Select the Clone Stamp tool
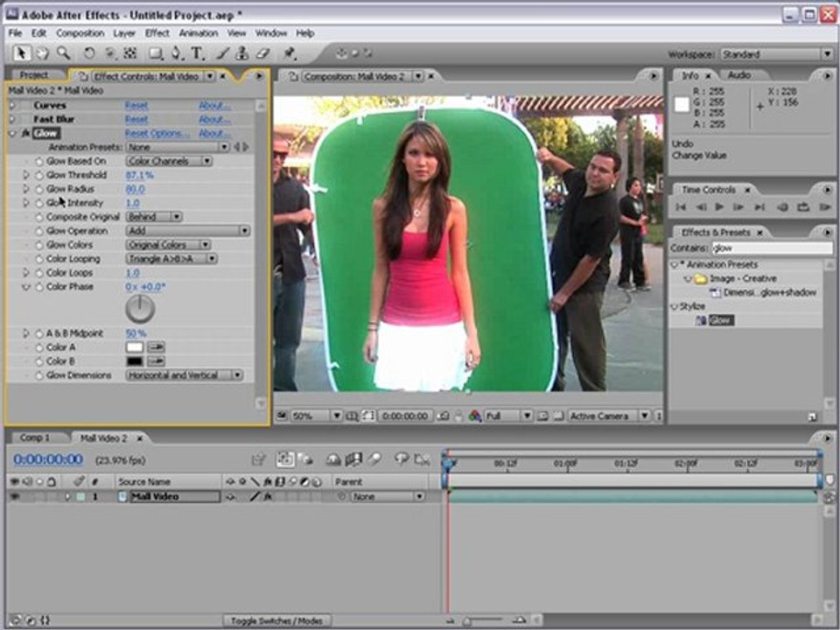The height and width of the screenshot is (630, 840). [241, 53]
